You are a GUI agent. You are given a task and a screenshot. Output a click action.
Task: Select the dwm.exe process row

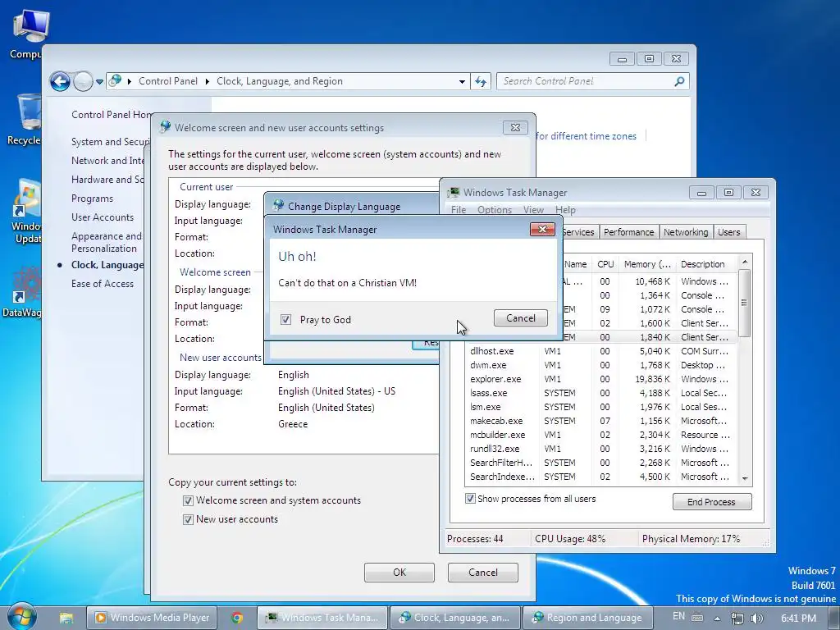click(600, 365)
